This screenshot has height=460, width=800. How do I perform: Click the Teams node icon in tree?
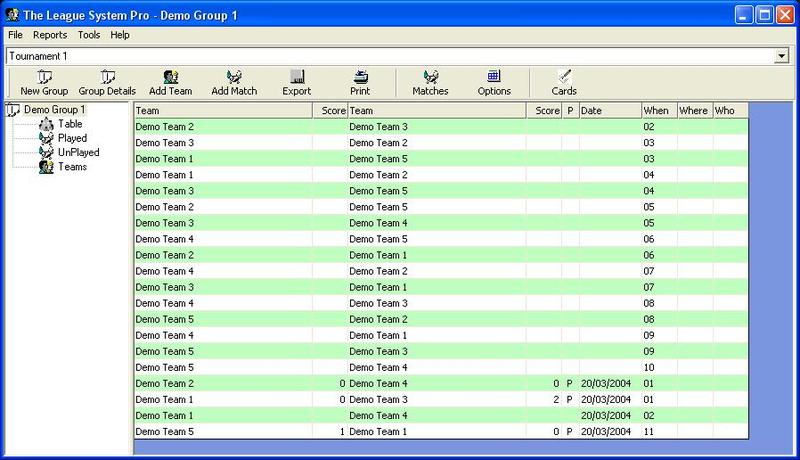click(x=46, y=167)
